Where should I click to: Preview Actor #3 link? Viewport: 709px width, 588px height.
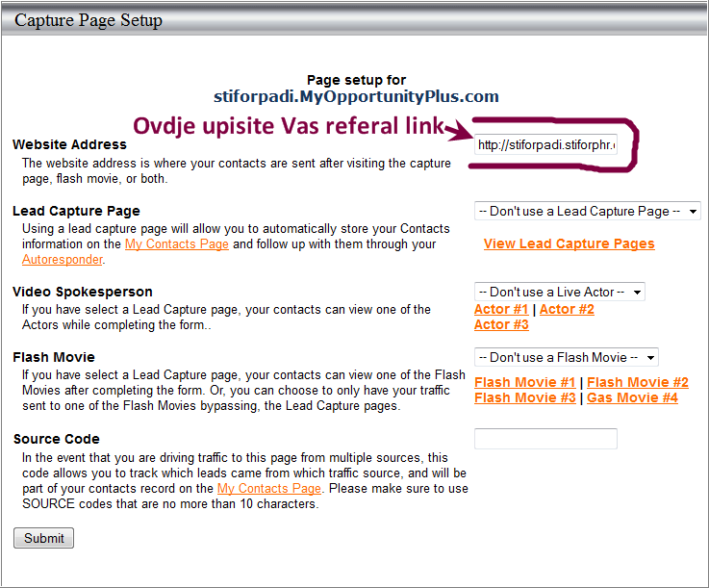tap(501, 324)
